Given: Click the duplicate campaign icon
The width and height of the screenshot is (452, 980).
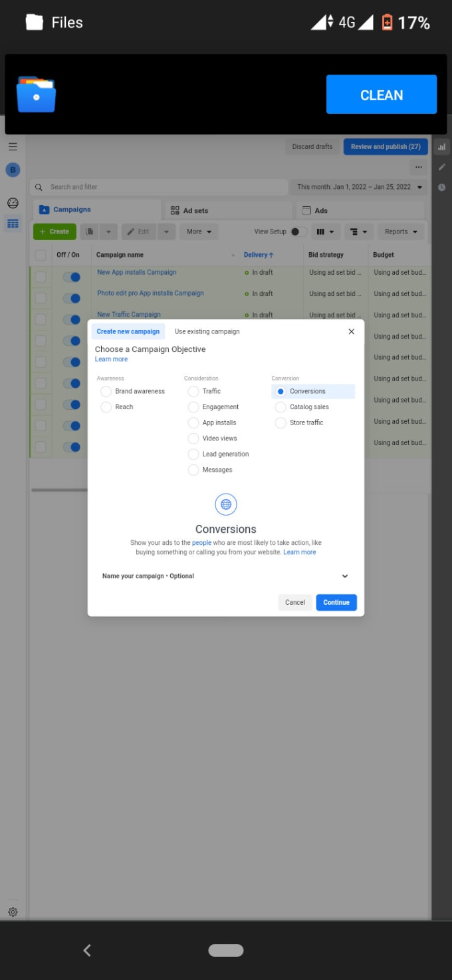Looking at the screenshot, I should click(x=90, y=232).
